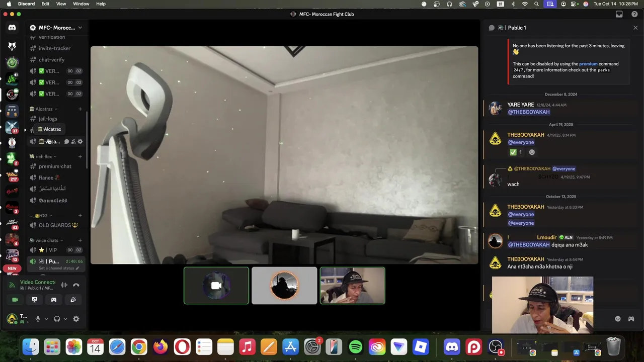Open noise suppression waveform icon
Image resolution: width=644 pixels, height=362 pixels.
tap(64, 285)
